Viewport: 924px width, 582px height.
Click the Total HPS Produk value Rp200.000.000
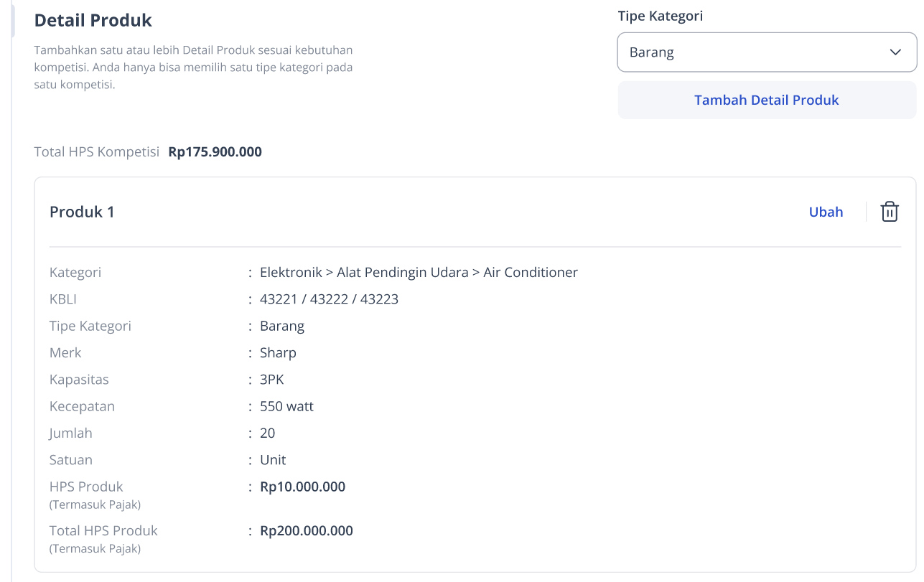pyautogui.click(x=307, y=531)
